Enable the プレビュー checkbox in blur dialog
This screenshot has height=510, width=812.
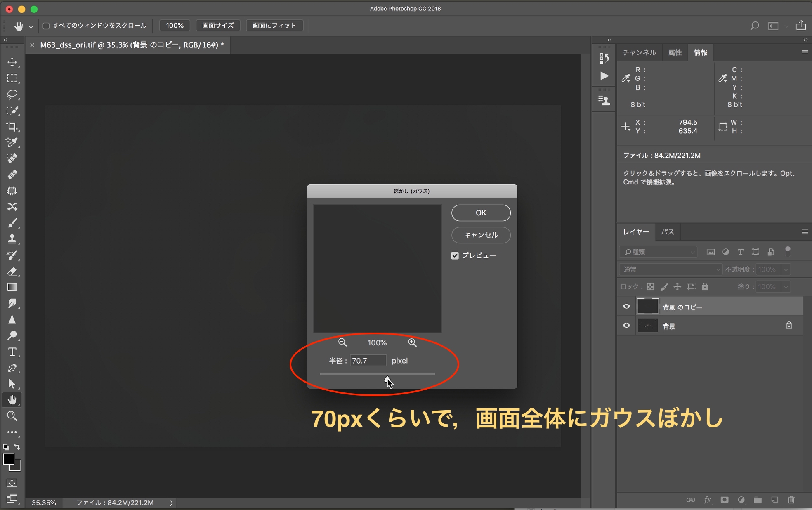click(455, 255)
